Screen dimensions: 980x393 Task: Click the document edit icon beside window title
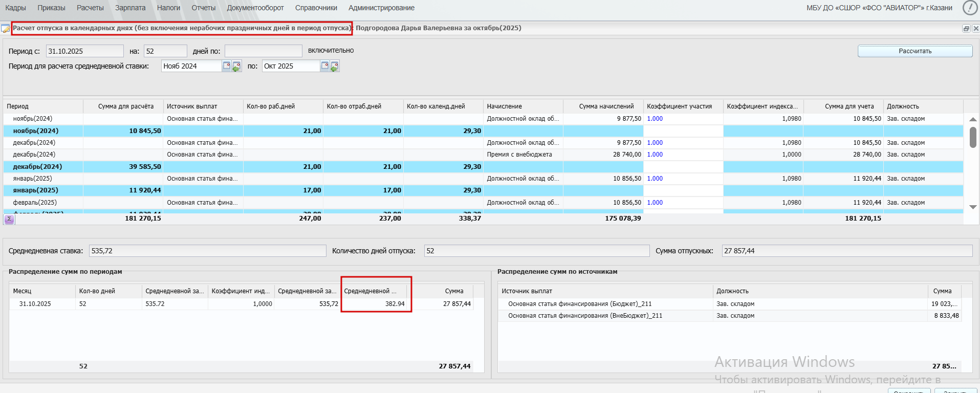coord(6,29)
